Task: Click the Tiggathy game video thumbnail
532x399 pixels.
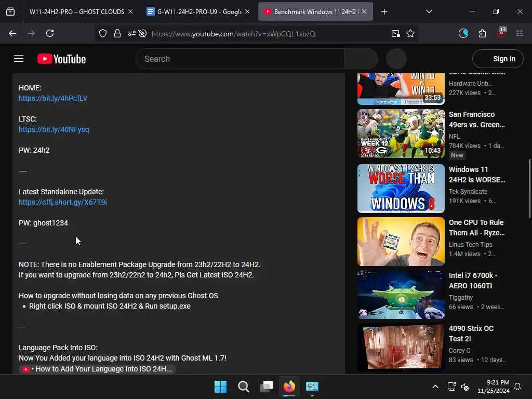Action: pyautogui.click(x=401, y=295)
